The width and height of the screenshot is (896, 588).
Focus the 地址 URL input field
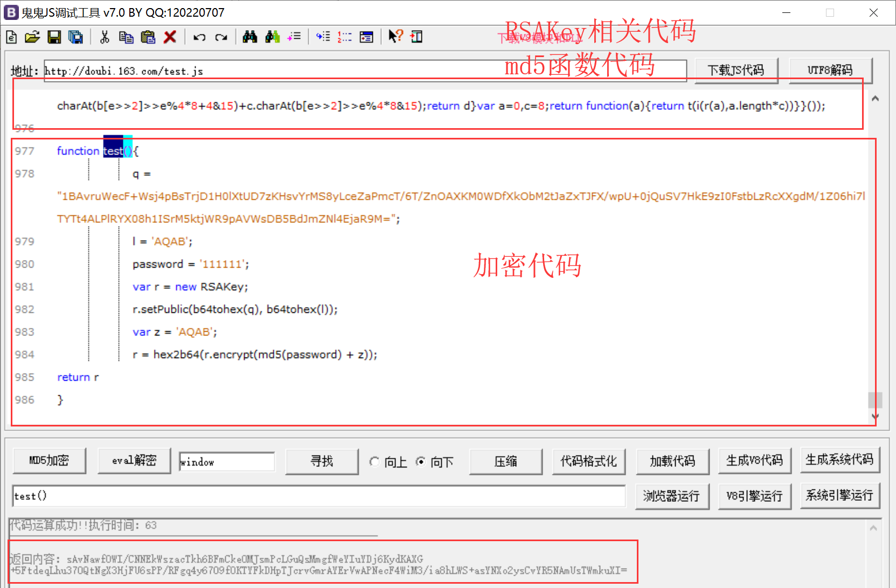pyautogui.click(x=365, y=71)
